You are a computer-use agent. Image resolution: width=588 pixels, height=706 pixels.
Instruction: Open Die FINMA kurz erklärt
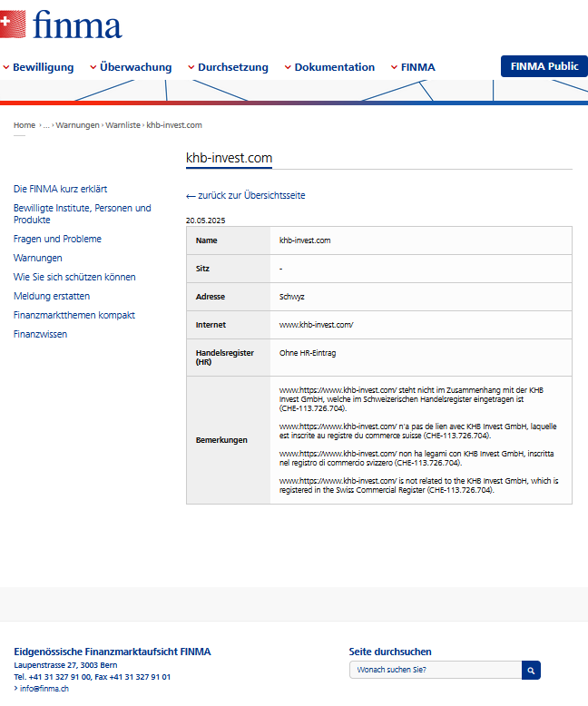(x=60, y=189)
